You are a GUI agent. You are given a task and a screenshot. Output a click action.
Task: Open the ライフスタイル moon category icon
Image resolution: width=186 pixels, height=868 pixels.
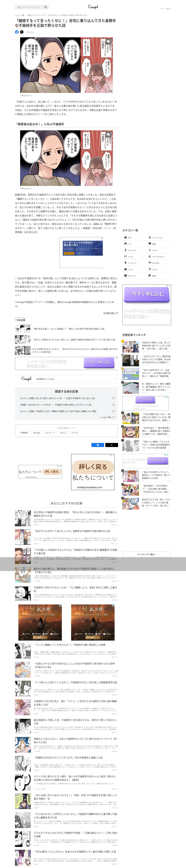pos(150,256)
